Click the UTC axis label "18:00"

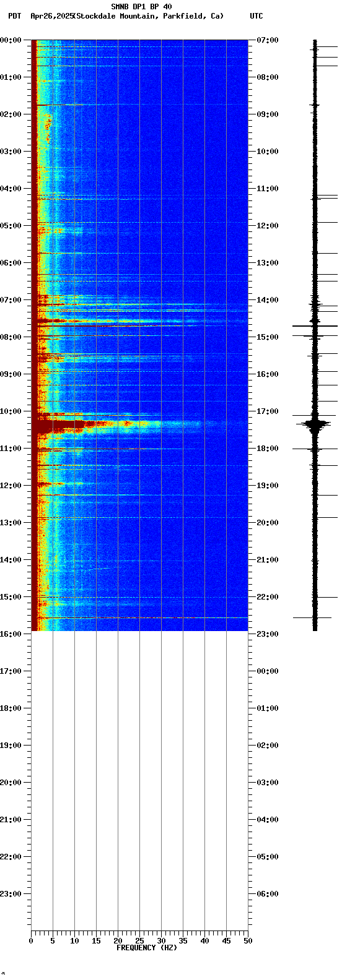268,449
